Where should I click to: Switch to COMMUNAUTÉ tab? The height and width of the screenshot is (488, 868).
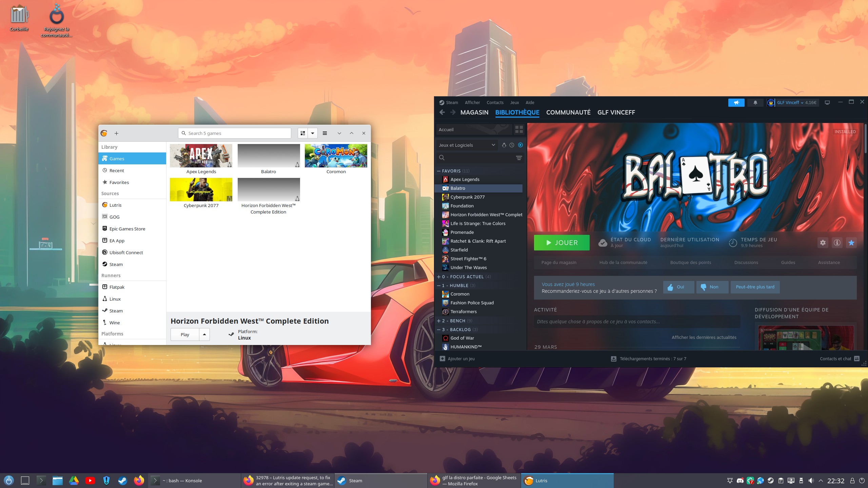coord(568,112)
